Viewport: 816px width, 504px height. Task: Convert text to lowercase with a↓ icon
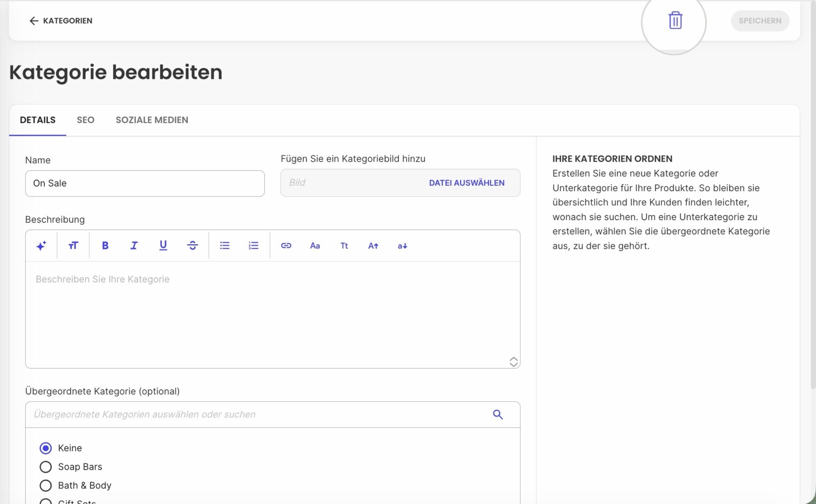click(402, 246)
